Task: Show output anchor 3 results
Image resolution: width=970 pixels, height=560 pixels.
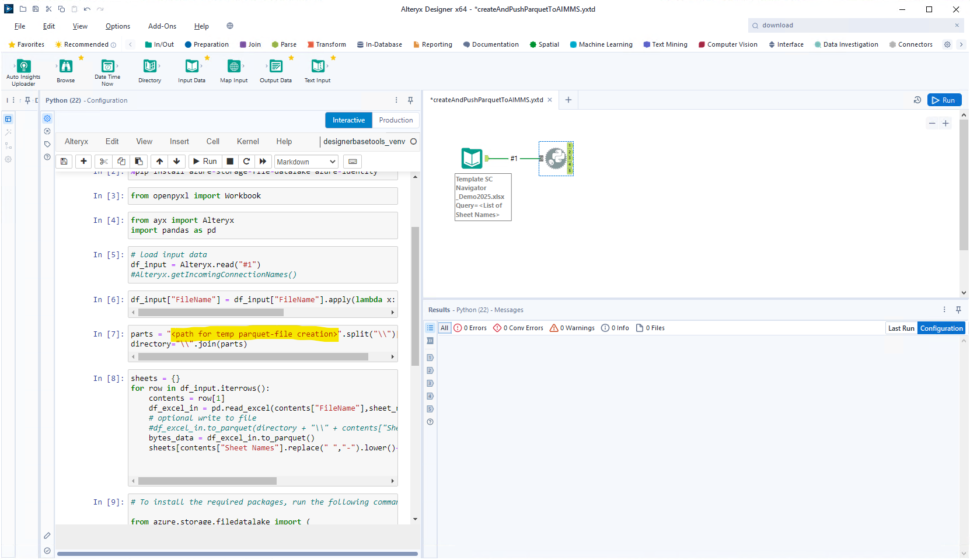Action: 430,383
